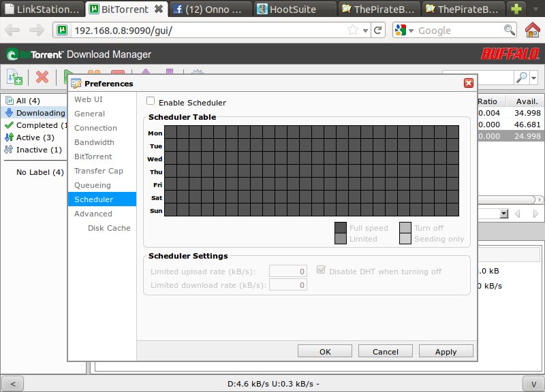Open the URL history dropdown arrow

[x=367, y=31]
